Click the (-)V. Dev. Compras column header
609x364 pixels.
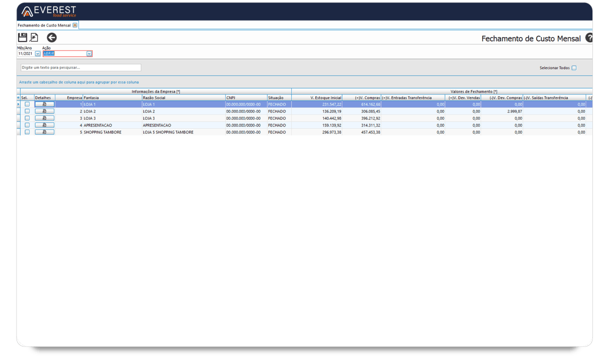pos(502,98)
